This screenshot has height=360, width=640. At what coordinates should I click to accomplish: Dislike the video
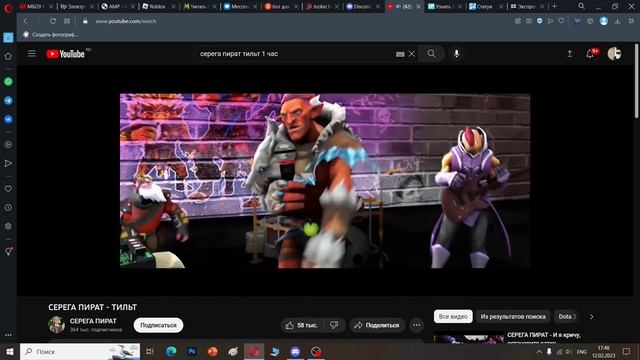pos(334,325)
